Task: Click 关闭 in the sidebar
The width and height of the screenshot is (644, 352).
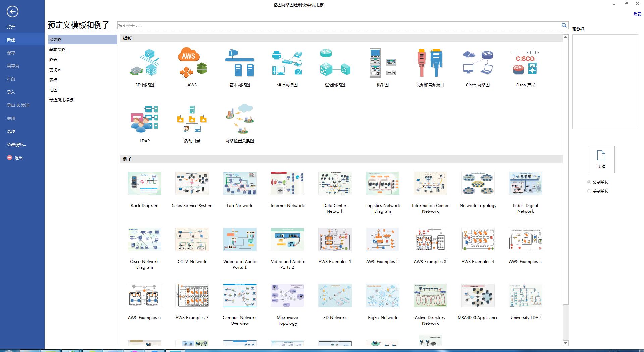Action: (x=11, y=118)
